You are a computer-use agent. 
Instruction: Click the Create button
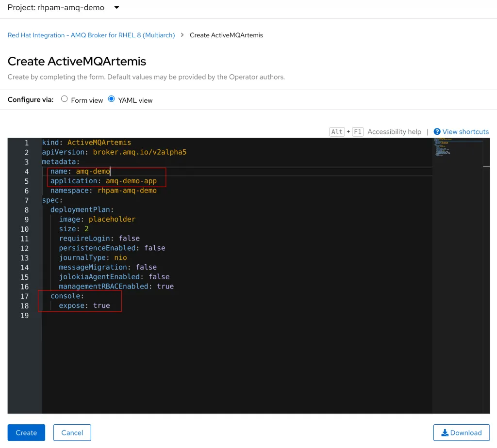pos(26,432)
